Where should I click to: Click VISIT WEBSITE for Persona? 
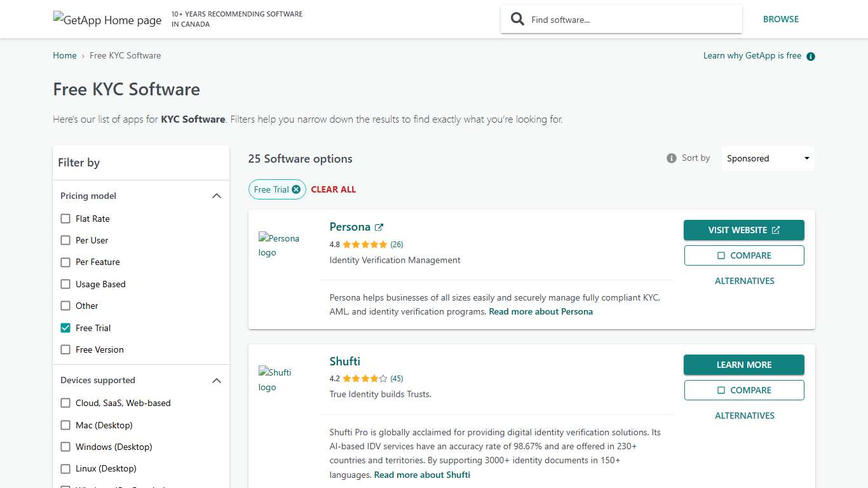click(743, 230)
